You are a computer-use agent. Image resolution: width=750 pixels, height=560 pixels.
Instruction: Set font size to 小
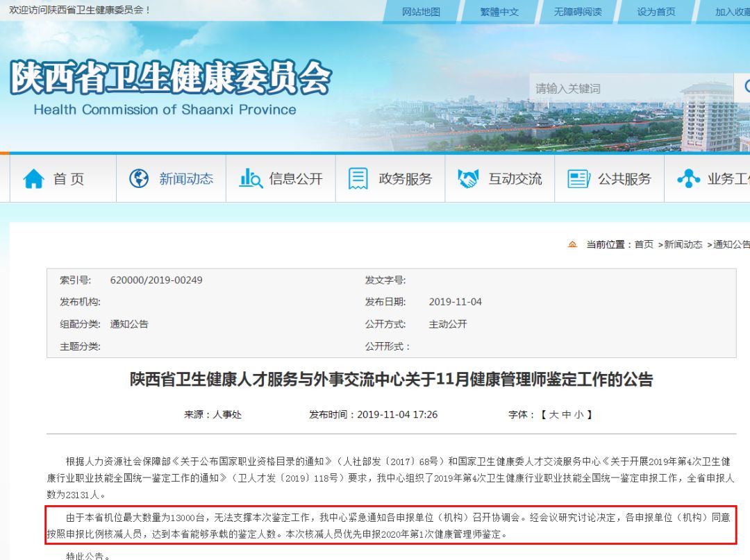coord(578,414)
